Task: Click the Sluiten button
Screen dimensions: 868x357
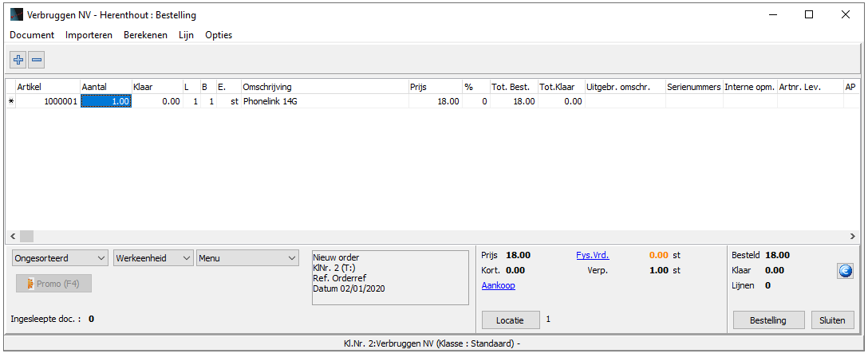Action: click(x=832, y=320)
